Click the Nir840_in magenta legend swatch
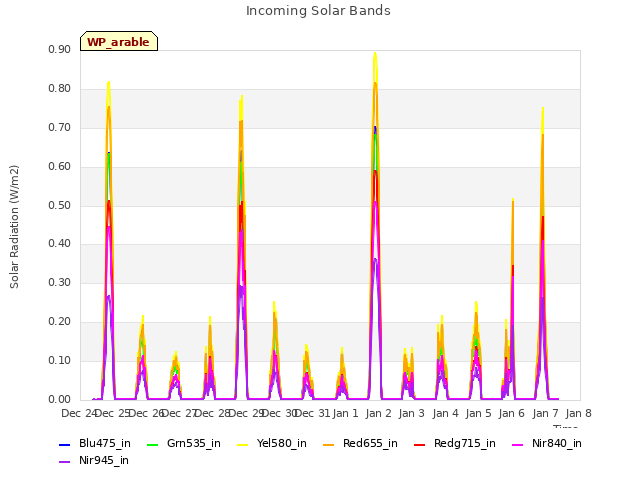Screen dimensions: 640x480 [x=518, y=444]
